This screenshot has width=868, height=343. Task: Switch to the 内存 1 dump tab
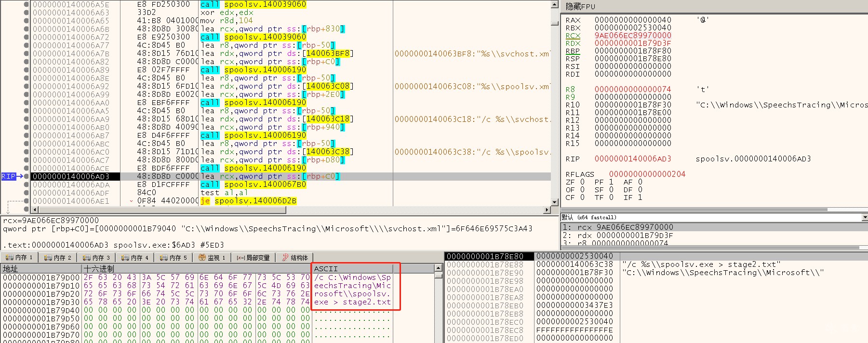tap(18, 258)
